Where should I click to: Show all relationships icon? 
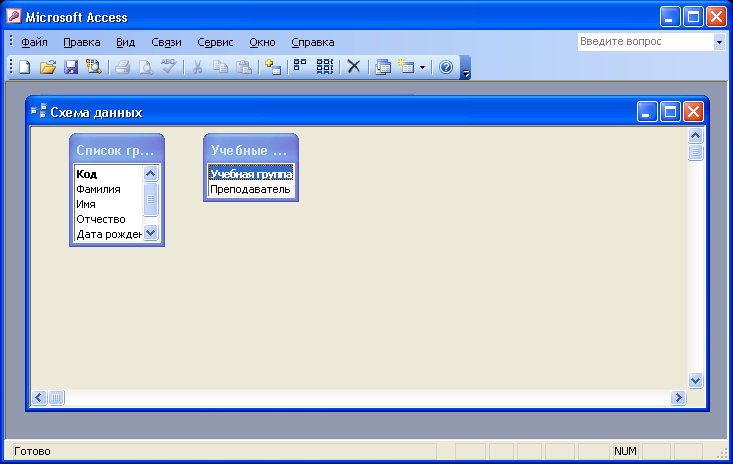pyautogui.click(x=325, y=66)
